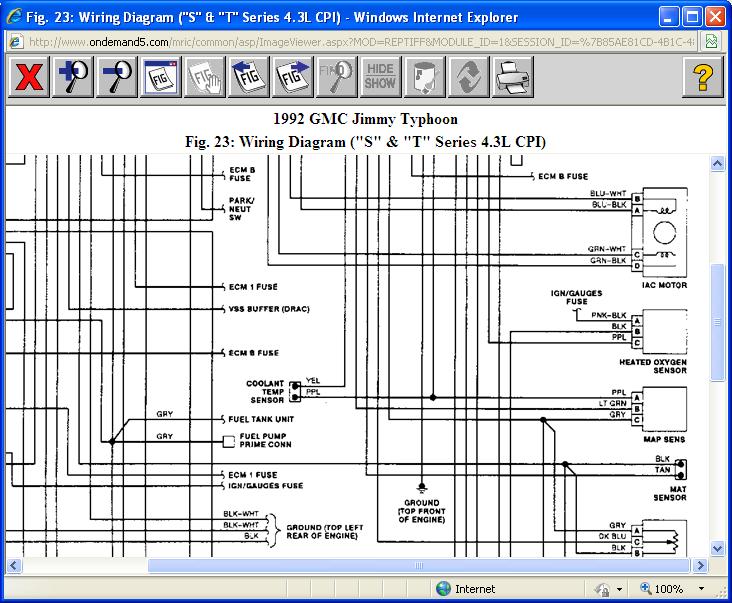Click the horizontal scrollbar right arrow

701,565
